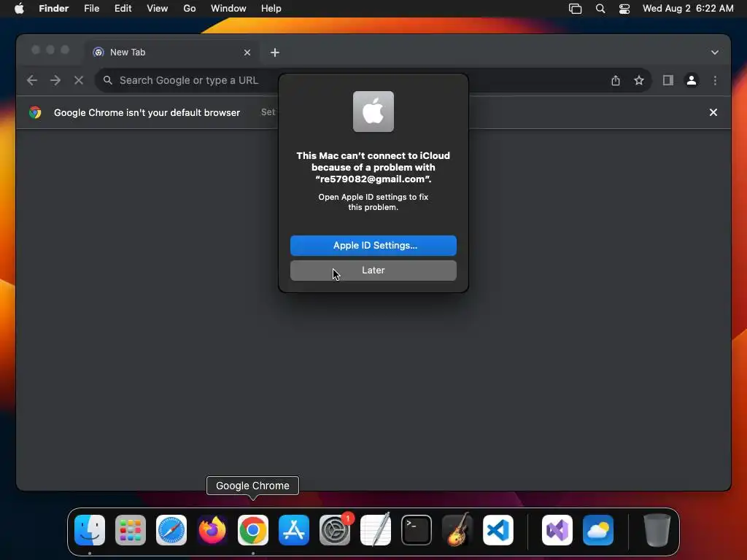Open Visual Studio Code from the Dock
747x560 pixels.
498,530
